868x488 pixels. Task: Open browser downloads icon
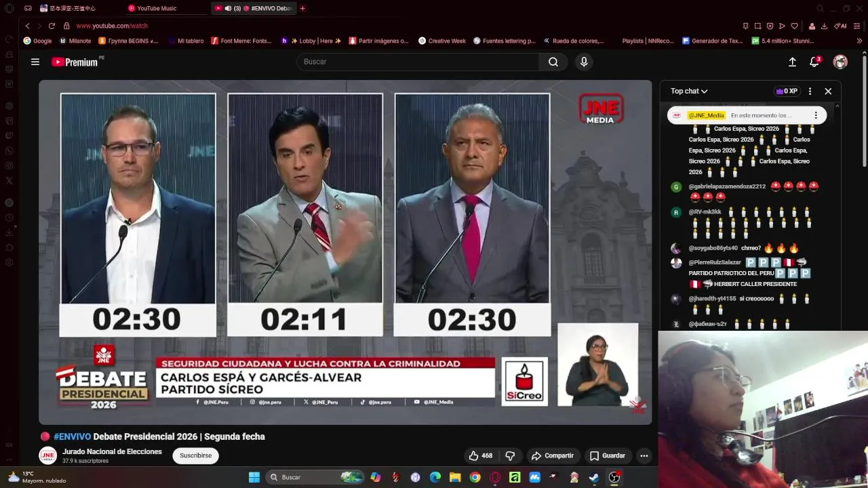pos(824,26)
